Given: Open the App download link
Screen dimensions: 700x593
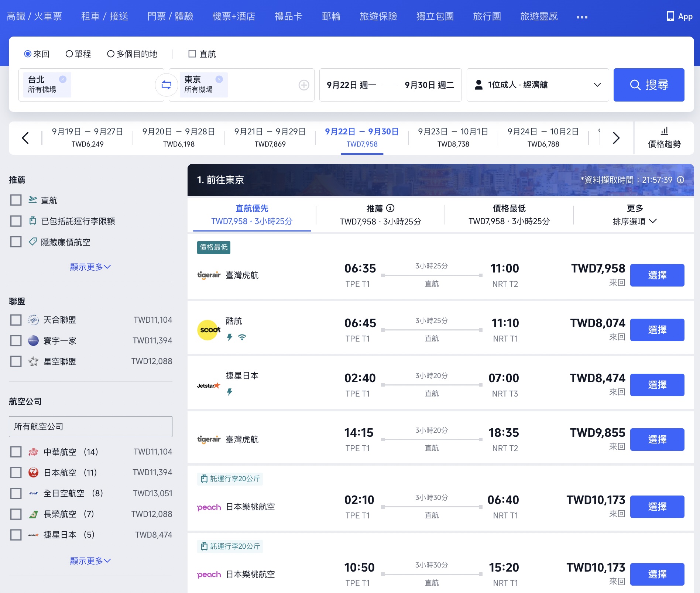Looking at the screenshot, I should [679, 16].
